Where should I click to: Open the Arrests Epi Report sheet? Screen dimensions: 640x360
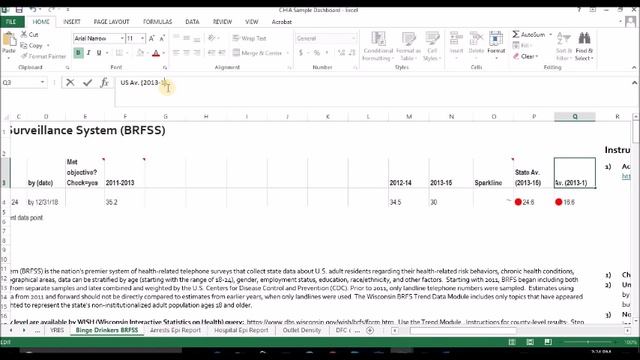(175, 330)
